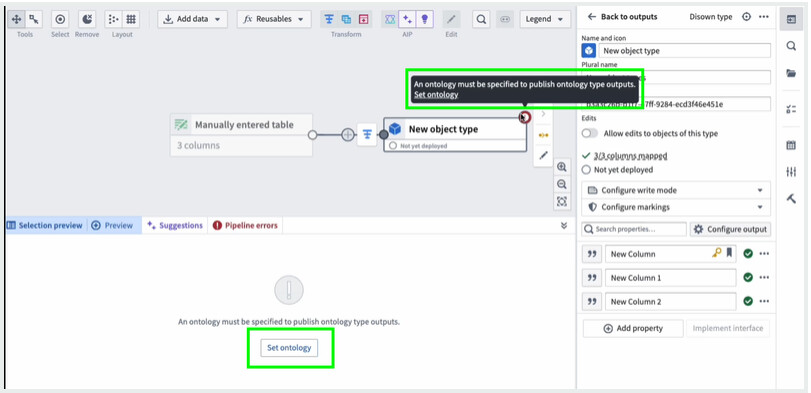
Task: Click the Remove nodes icon
Action: pyautogui.click(x=87, y=19)
